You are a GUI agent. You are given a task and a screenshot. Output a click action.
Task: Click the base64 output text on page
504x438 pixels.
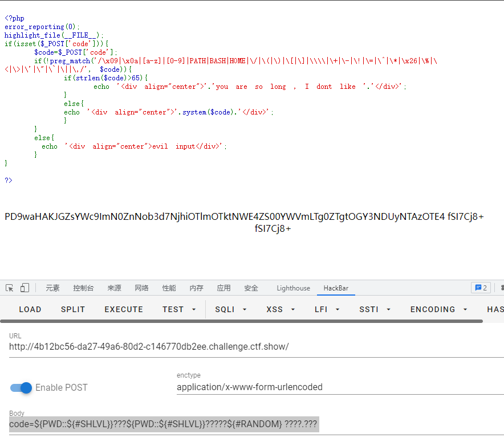244,223
